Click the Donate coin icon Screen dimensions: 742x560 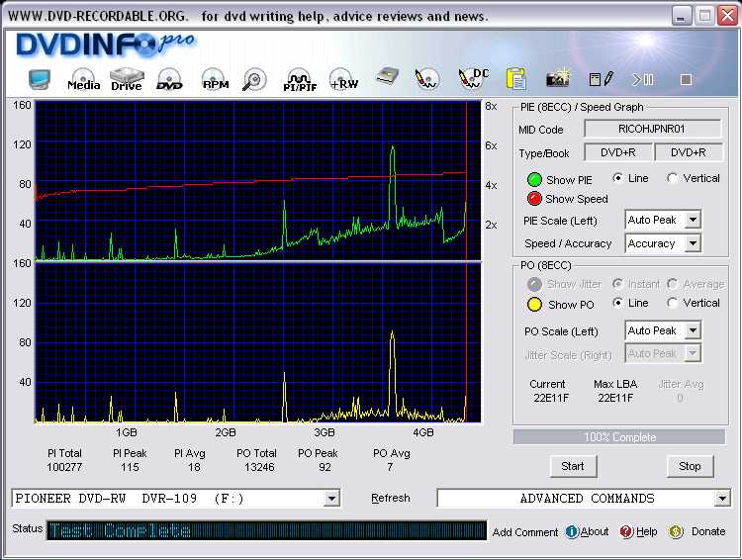pos(676,531)
